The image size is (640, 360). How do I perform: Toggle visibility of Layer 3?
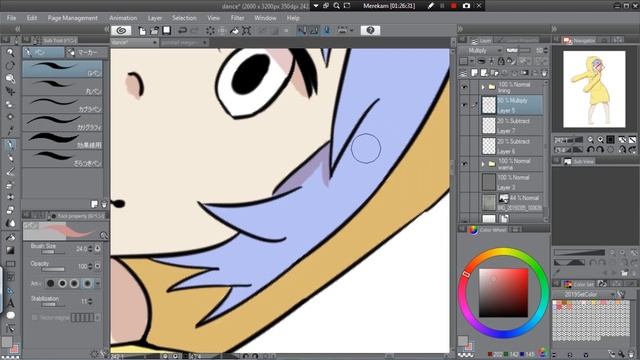tap(464, 182)
